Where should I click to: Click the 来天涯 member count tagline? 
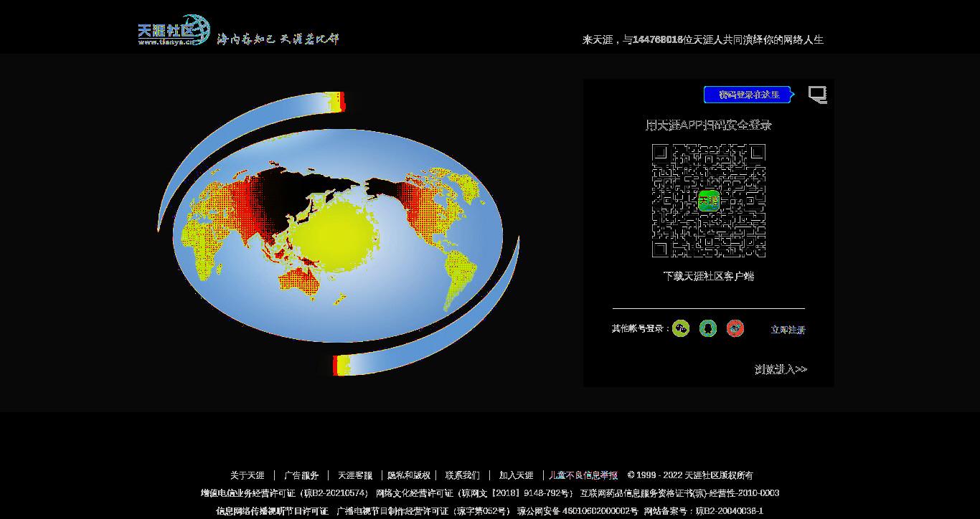703,40
